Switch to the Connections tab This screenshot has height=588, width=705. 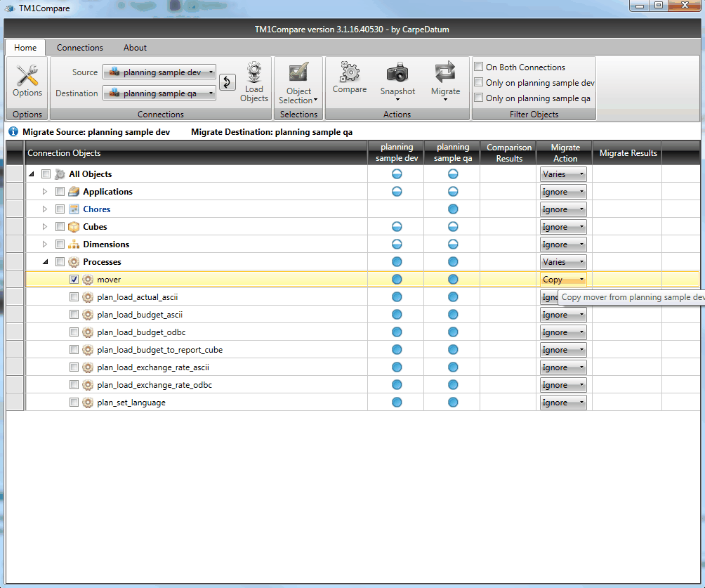79,48
